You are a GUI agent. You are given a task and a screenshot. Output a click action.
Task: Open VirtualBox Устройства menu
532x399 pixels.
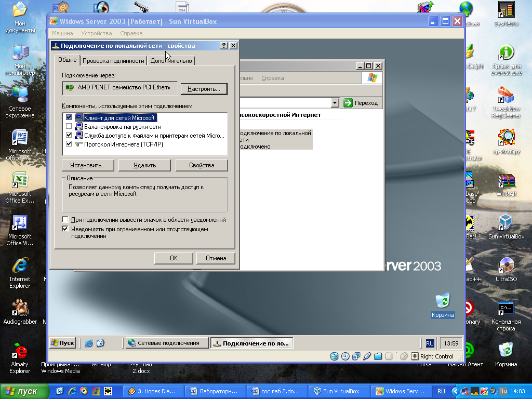coord(96,33)
